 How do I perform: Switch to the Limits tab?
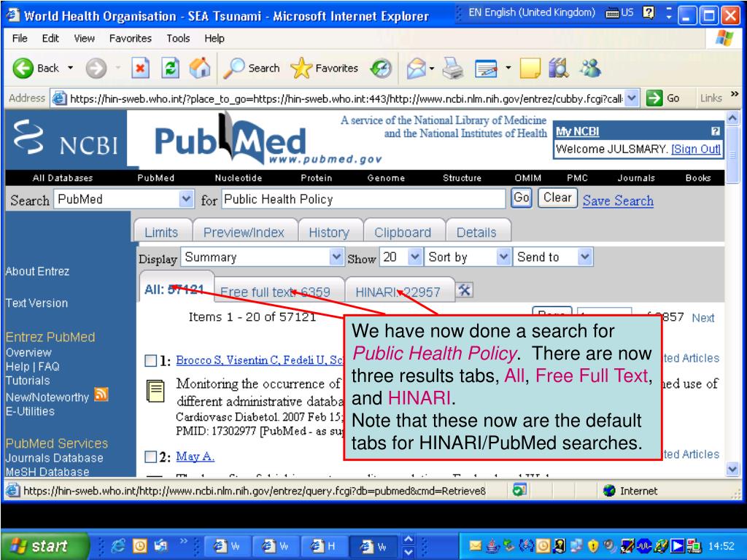[x=161, y=232]
